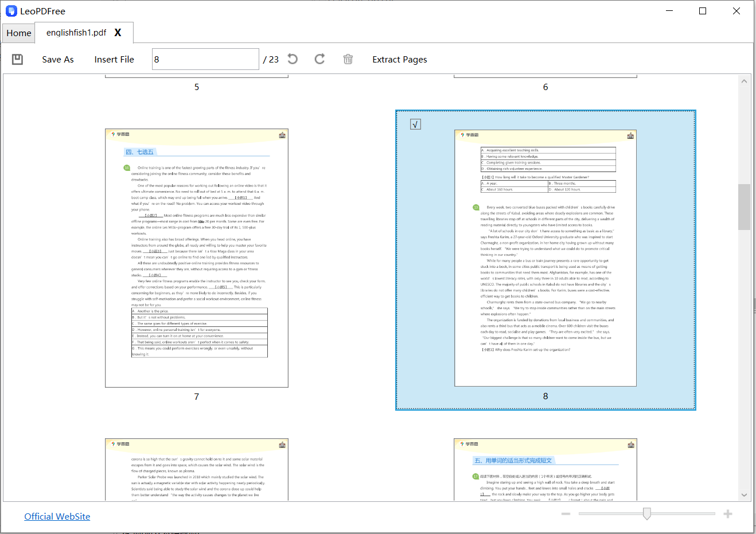Viewport: 756px width, 534px height.
Task: Click the zoom in plus icon
Action: (728, 514)
